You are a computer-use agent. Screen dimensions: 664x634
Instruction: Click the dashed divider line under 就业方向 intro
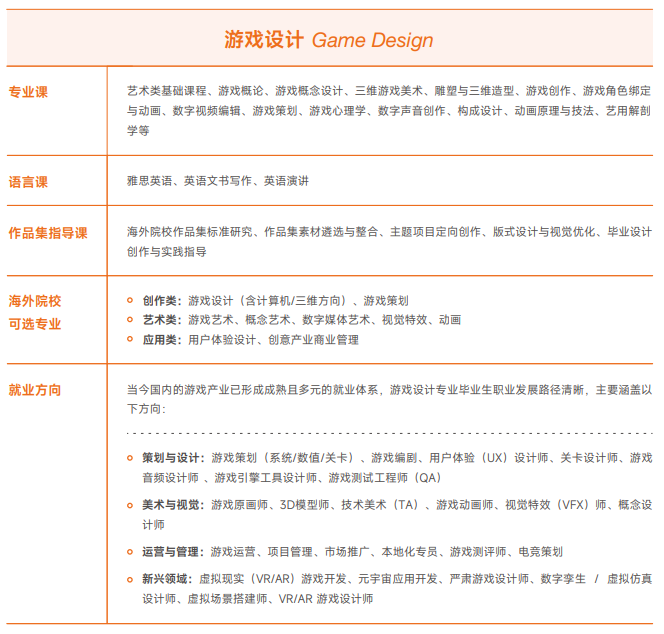point(390,434)
